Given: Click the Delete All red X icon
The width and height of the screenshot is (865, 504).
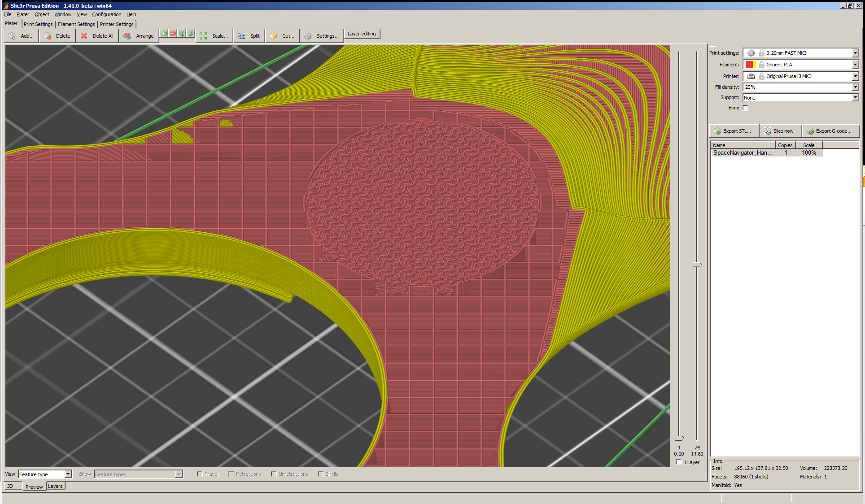Looking at the screenshot, I should [84, 36].
